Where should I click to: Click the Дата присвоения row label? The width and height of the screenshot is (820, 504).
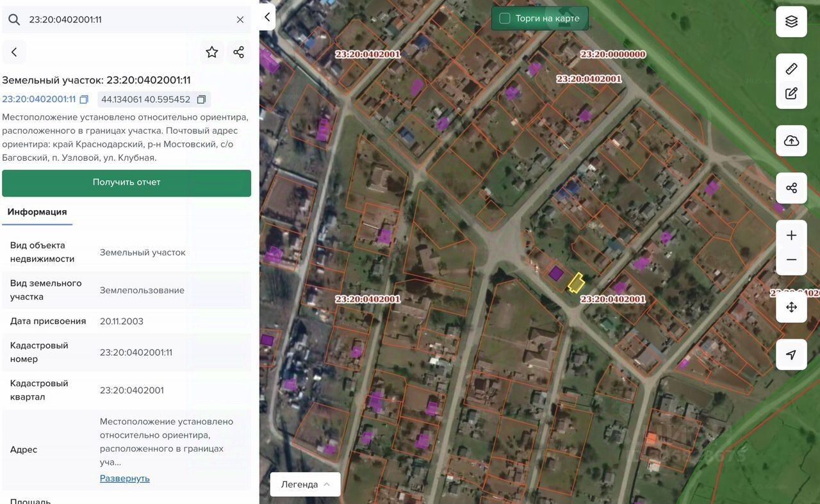pos(48,321)
